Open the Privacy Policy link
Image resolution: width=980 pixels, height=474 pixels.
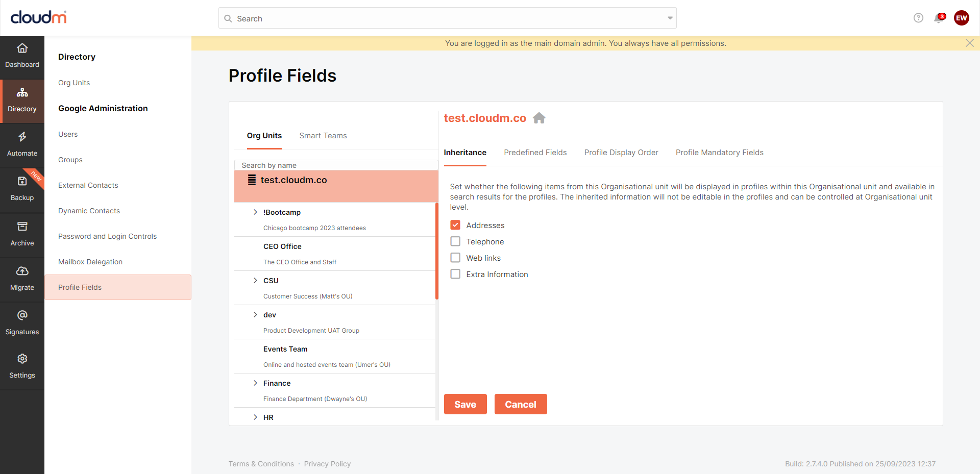(x=327, y=464)
